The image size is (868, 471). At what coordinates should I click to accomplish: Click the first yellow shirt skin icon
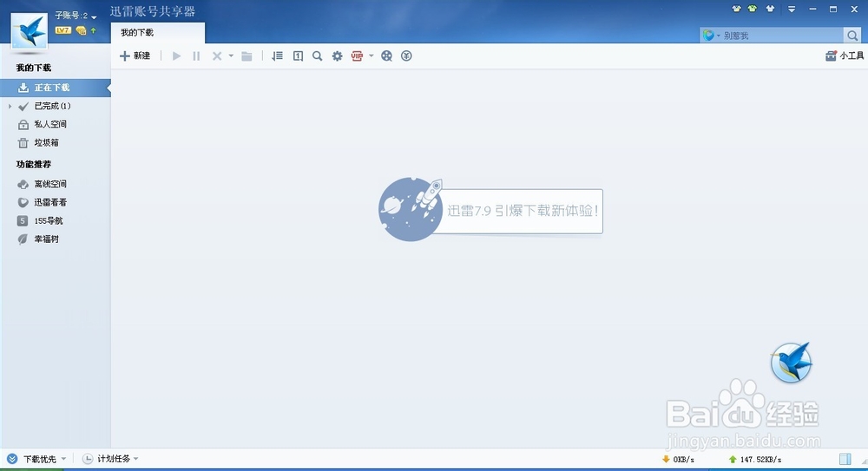click(x=736, y=9)
